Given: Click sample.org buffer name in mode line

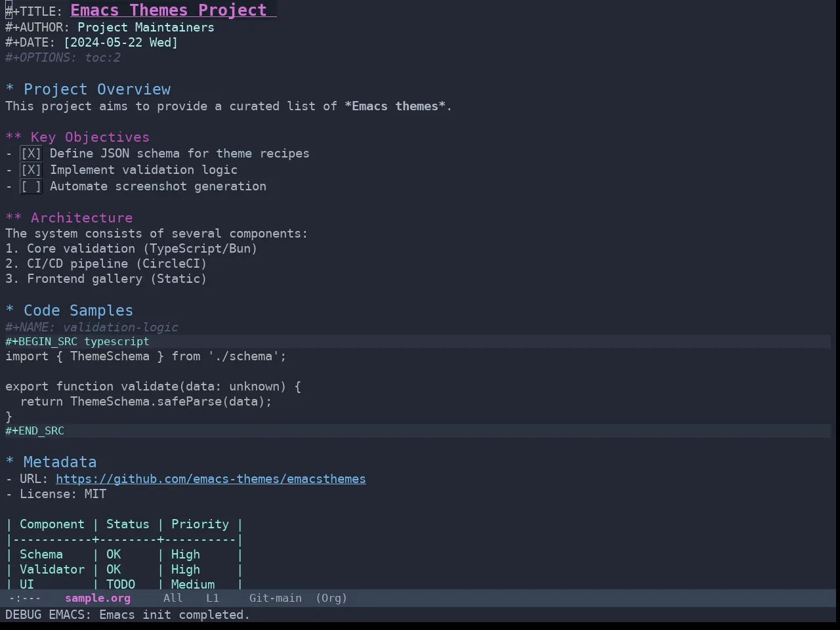Looking at the screenshot, I should click(98, 598).
